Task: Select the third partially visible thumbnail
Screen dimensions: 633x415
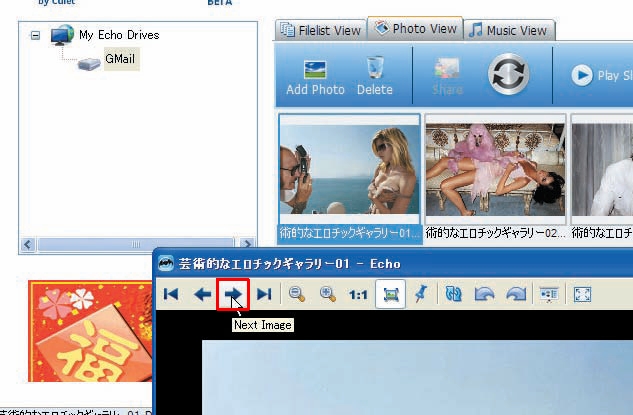Action: point(602,169)
